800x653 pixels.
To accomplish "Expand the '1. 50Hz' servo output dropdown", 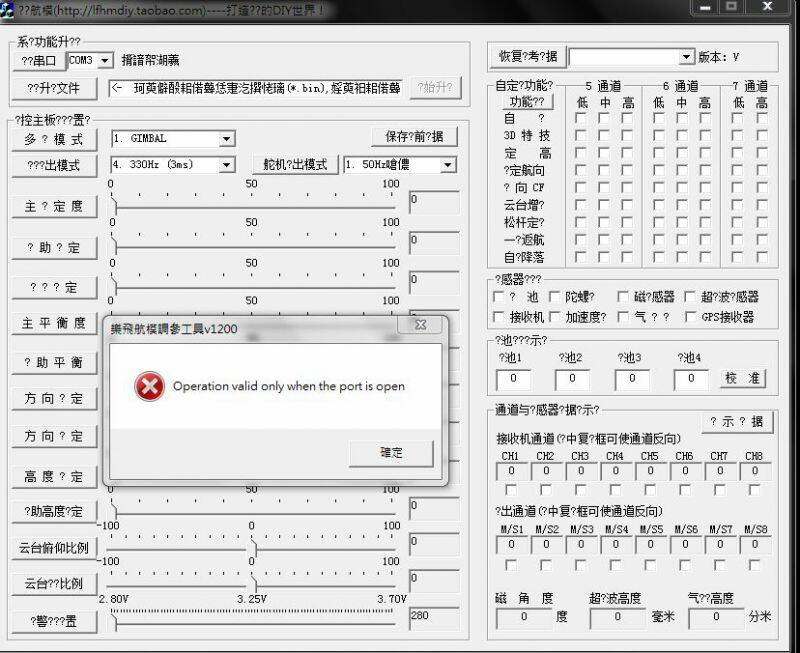I will coord(447,165).
